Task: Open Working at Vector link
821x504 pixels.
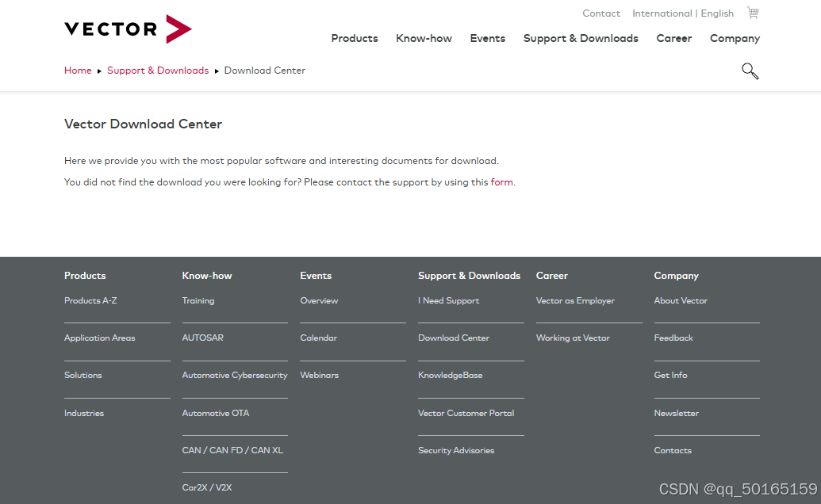Action: 572,338
